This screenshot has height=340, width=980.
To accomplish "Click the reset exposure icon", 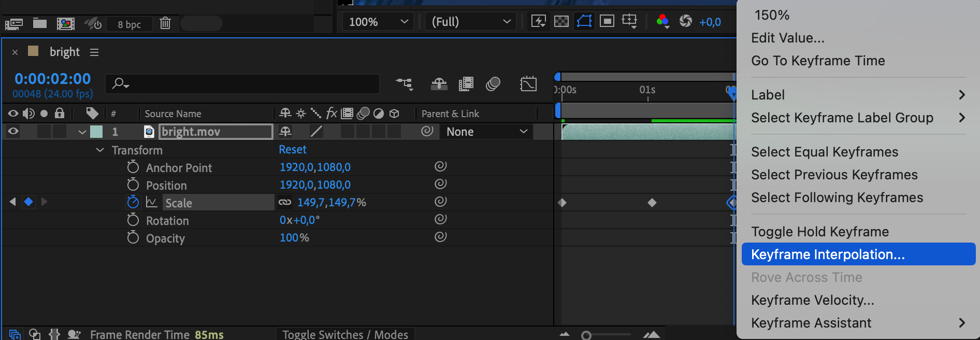I will pos(685,21).
